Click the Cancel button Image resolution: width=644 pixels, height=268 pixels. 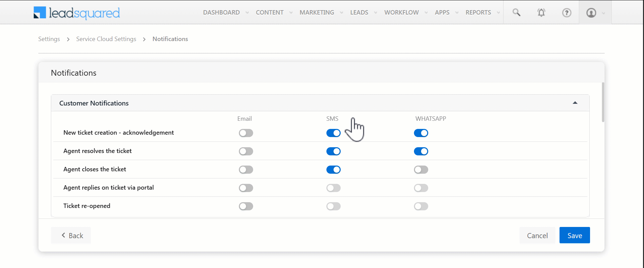click(x=537, y=235)
